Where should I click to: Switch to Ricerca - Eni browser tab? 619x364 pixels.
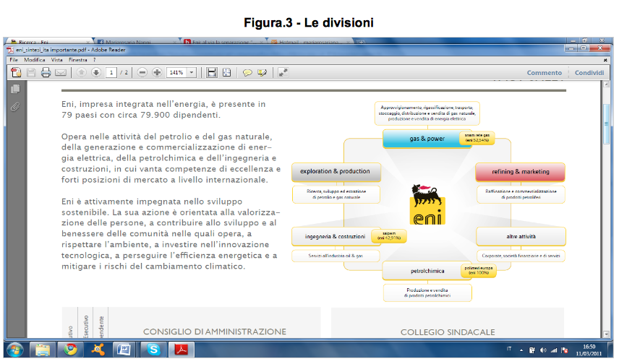(x=49, y=41)
